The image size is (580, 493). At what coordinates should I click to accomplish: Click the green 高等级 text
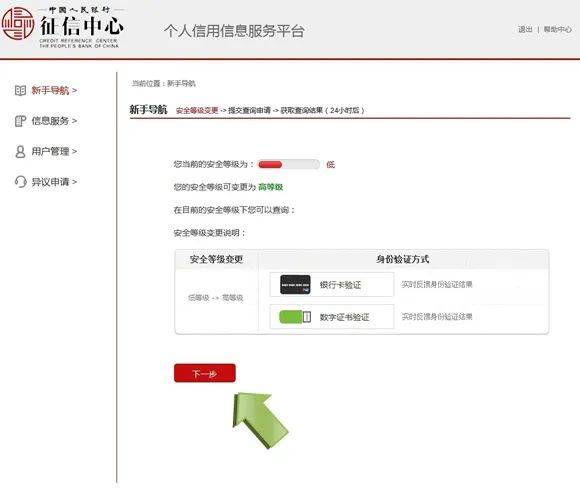(270, 187)
